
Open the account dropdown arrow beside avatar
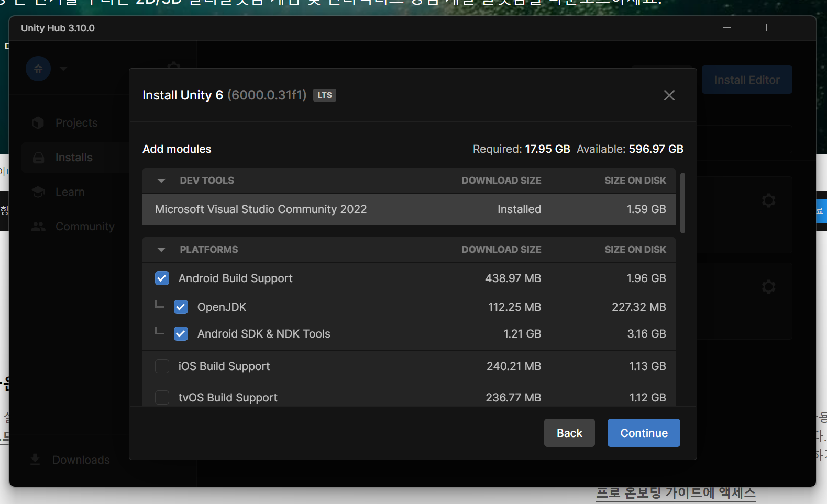click(63, 69)
